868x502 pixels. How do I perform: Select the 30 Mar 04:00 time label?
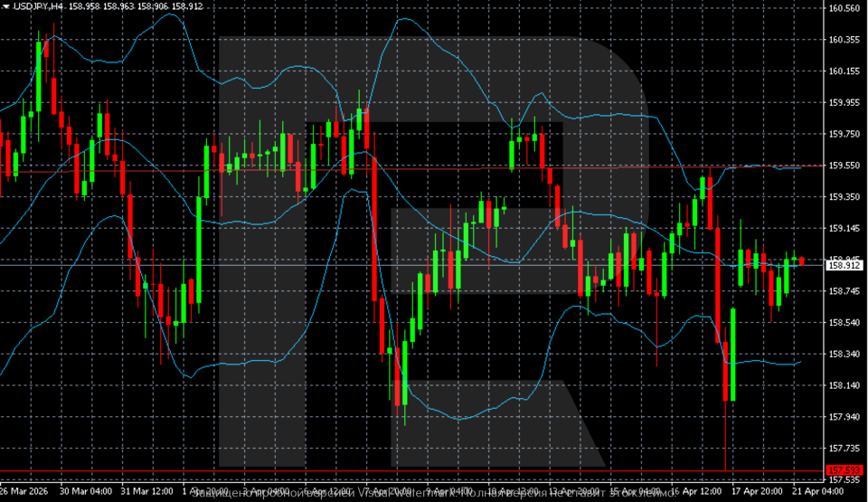click(86, 492)
